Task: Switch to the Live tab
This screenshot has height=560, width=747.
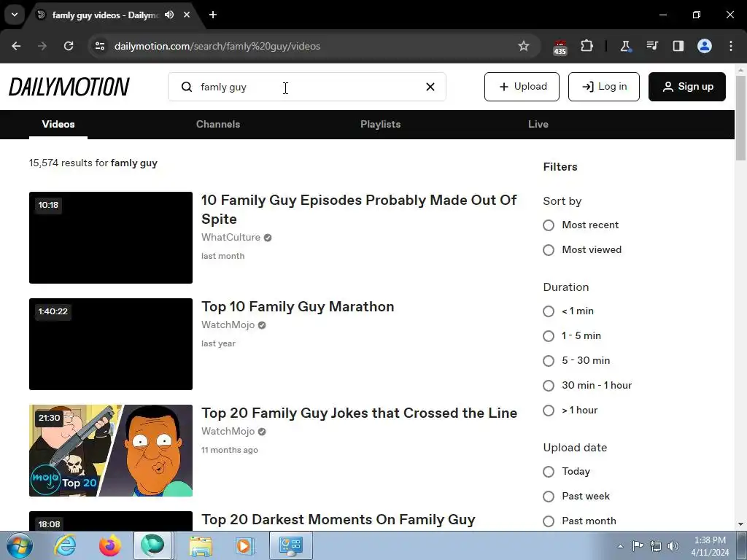Action: tap(538, 124)
